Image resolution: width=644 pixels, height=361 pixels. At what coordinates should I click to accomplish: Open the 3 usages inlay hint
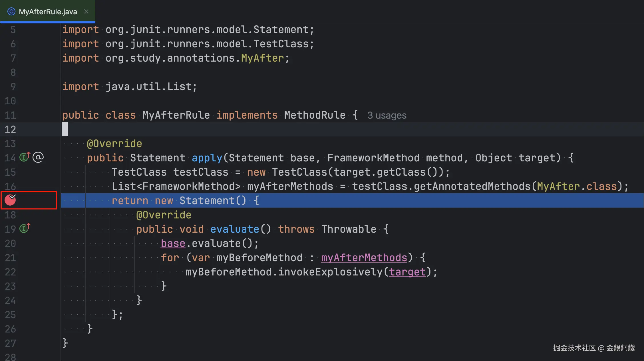pos(387,115)
